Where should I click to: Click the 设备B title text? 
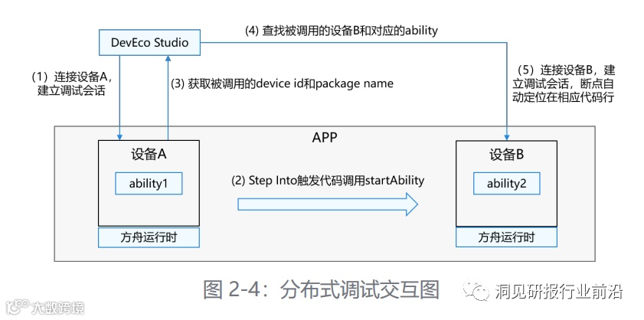pos(506,155)
